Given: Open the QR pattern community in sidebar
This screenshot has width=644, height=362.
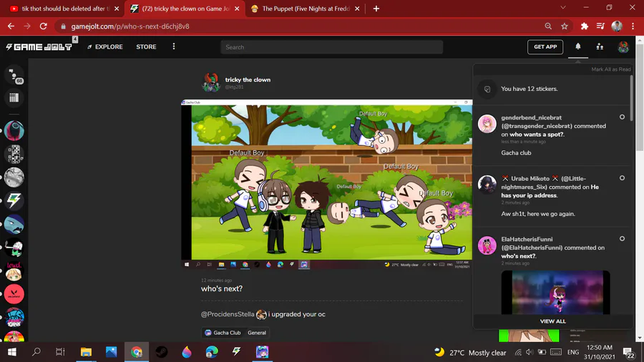Looking at the screenshot, I should pos(14,155).
